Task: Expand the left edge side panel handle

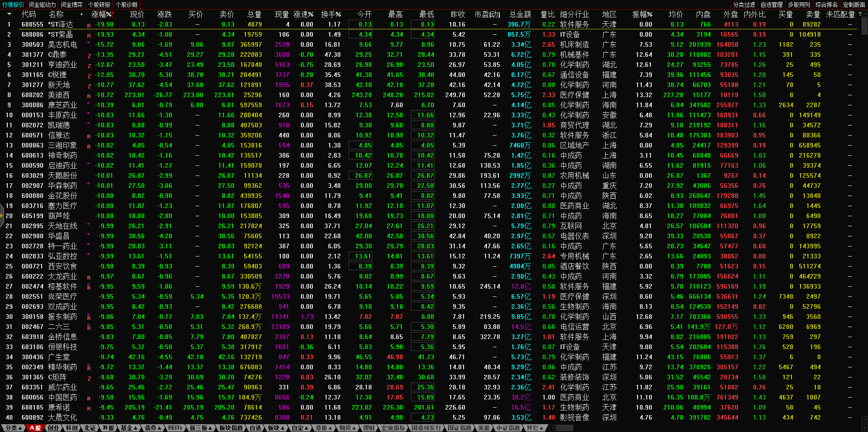Action: tap(2, 216)
